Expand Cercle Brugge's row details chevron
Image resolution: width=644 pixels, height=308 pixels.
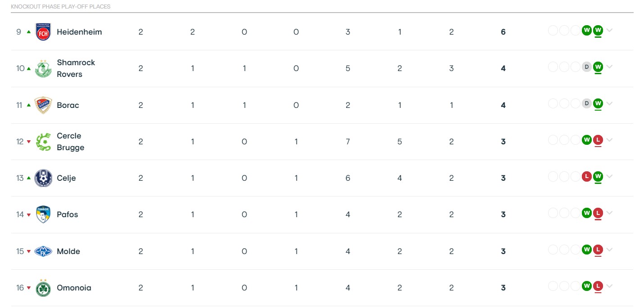pos(609,140)
